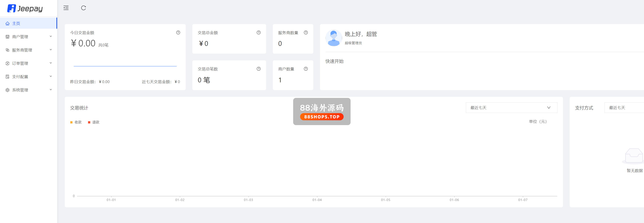
Task: Click help icon on 今日交易金额 card
Action: coord(178,33)
